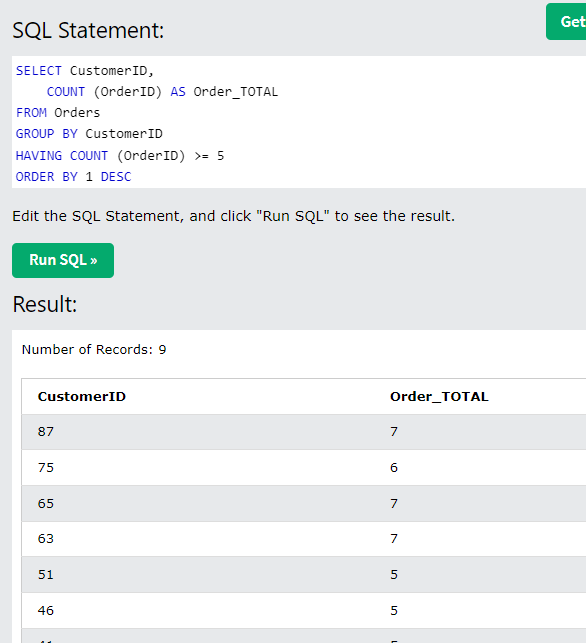Click the 'Result:' heading

45,305
